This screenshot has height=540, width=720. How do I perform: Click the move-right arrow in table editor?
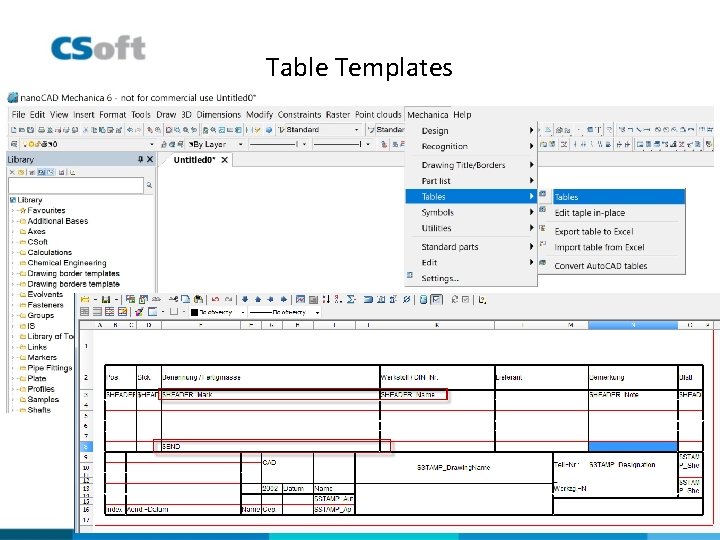tap(283, 299)
